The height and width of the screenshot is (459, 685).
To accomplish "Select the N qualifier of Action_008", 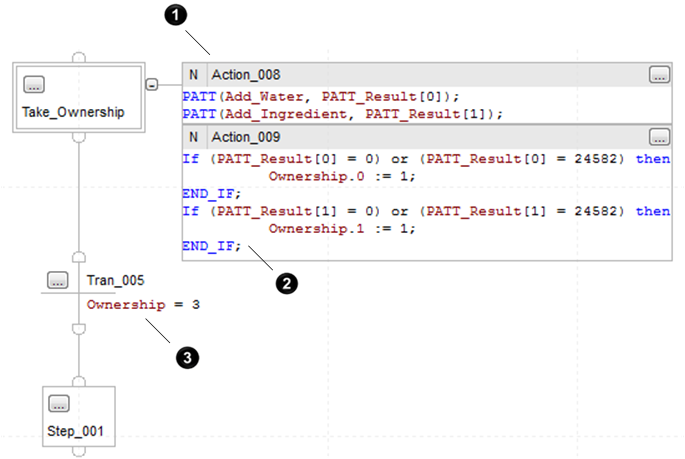I will (194, 75).
